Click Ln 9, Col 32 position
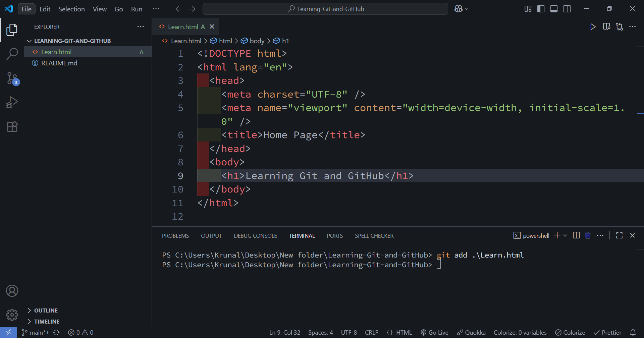Screen dimensions: 644x338 [285, 332]
